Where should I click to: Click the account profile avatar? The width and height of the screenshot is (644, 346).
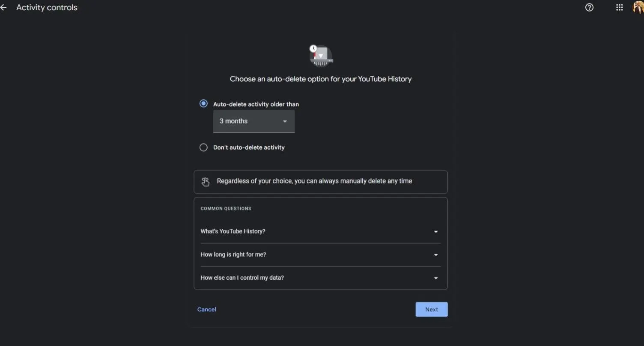(x=638, y=8)
